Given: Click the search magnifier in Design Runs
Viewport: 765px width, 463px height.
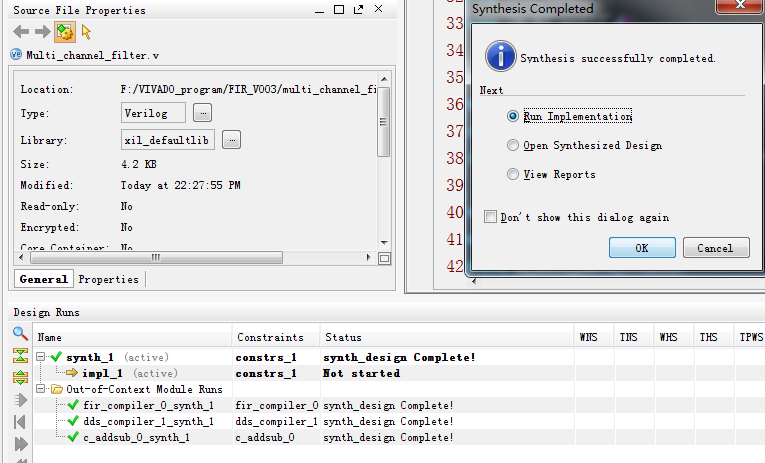Looking at the screenshot, I should coord(20,334).
